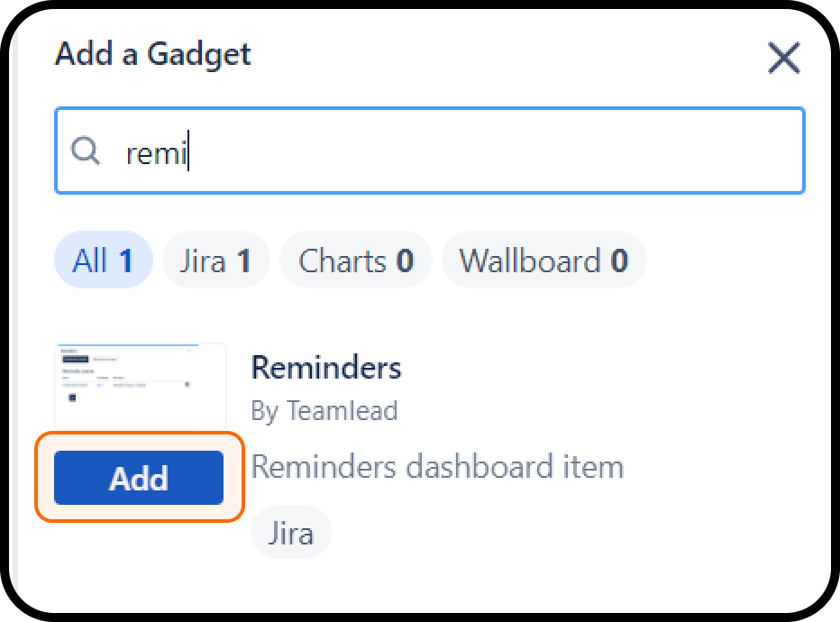Click the Reminders dashboard item description
Viewport: 840px width, 622px height.
[x=437, y=467]
